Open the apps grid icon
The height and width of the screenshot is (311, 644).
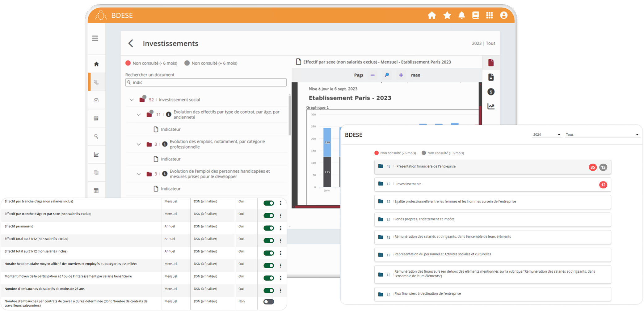click(x=489, y=15)
